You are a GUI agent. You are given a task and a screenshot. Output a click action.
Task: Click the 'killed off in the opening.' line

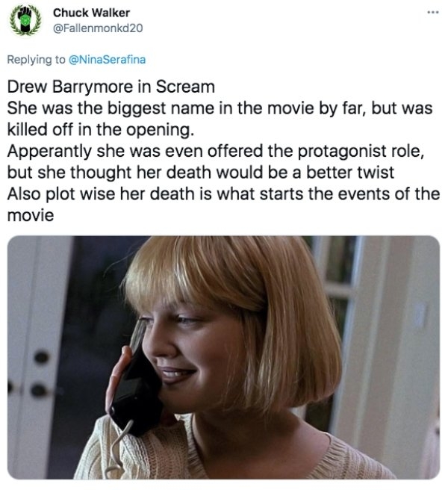click(x=101, y=129)
